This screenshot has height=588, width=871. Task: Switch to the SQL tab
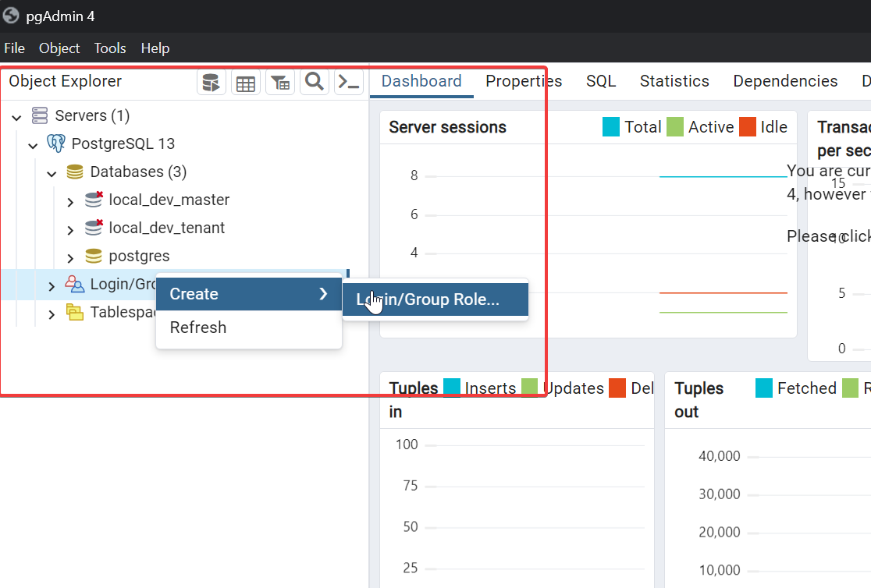[x=601, y=81]
